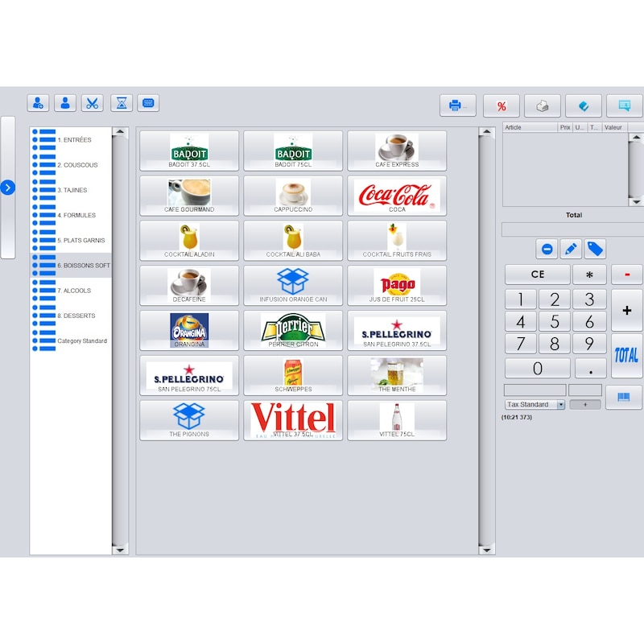Click the red minus keypad button
Image resolution: width=644 pixels, height=644 pixels.
pyautogui.click(x=627, y=275)
